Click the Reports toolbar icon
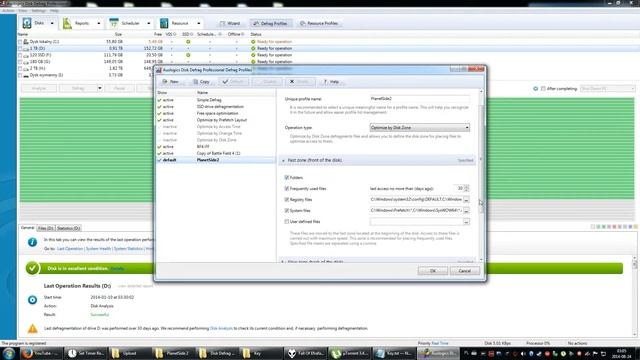This screenshot has height=360, width=640. [x=67, y=23]
